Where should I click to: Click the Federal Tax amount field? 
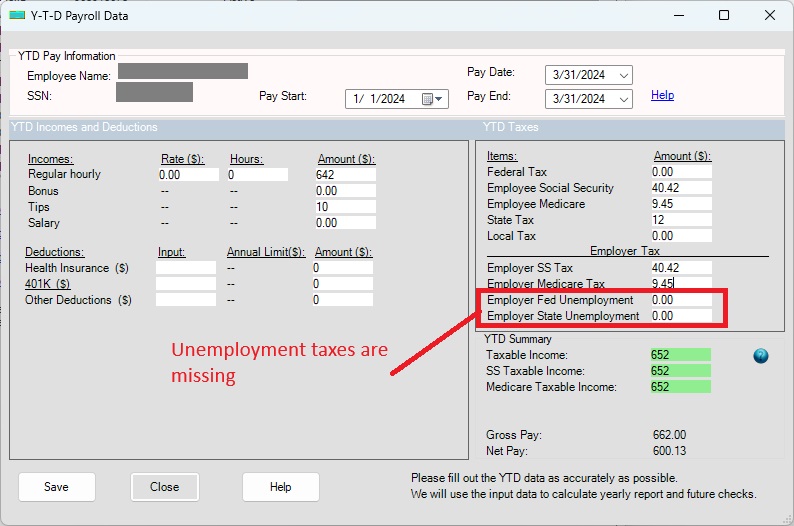(680, 172)
